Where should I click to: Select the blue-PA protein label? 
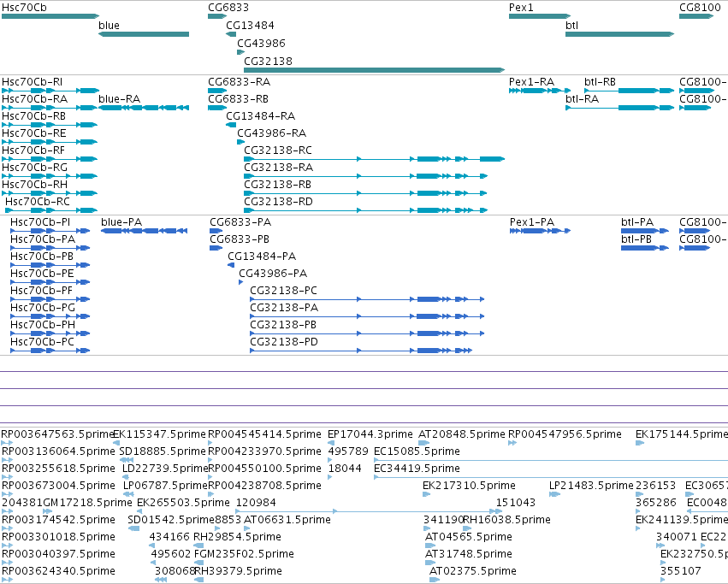pyautogui.click(x=121, y=222)
